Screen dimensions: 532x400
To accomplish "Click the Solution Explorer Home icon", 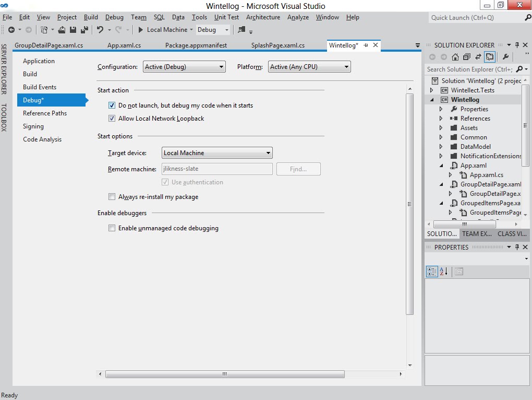I will 455,57.
